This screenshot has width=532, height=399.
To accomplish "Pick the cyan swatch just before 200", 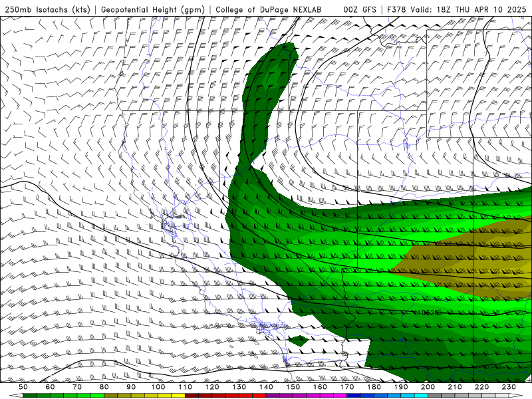I will (x=422, y=396).
